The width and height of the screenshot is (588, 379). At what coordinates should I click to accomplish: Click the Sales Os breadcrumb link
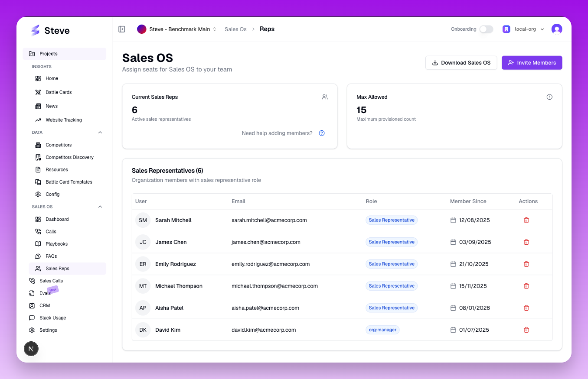[x=235, y=29]
